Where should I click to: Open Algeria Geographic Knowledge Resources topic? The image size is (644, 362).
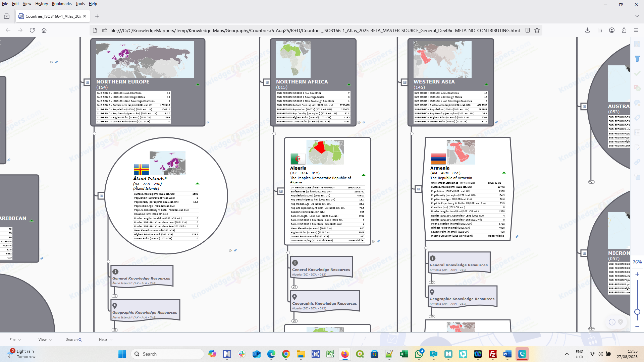(x=325, y=301)
